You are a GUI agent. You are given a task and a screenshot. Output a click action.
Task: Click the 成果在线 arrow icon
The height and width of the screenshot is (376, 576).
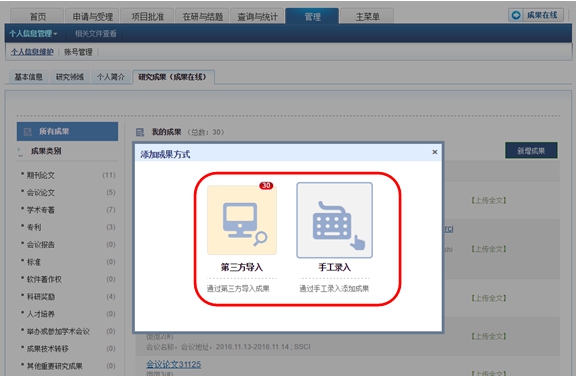click(516, 15)
